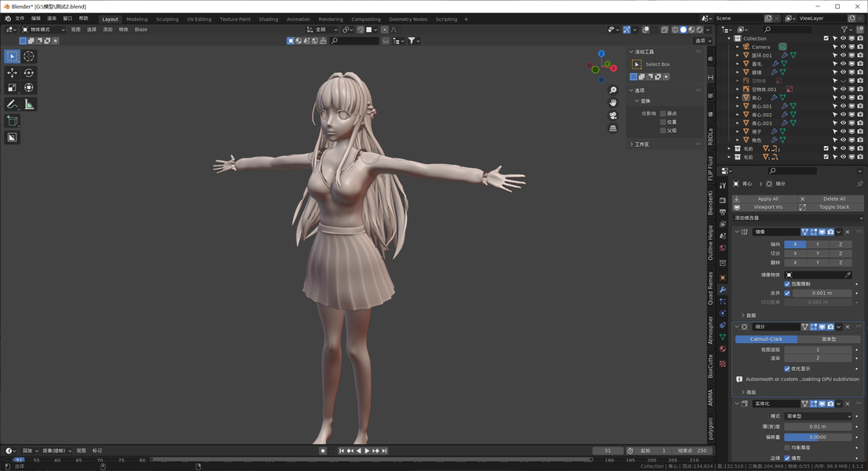Image resolution: width=868 pixels, height=471 pixels.
Task: Click the red X axis on the gizmo
Action: click(x=613, y=68)
